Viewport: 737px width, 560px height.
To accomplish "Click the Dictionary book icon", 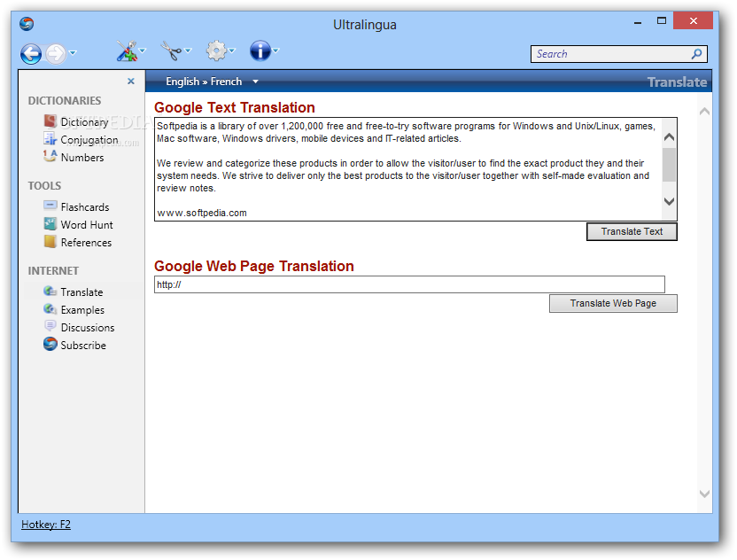I will (50, 121).
